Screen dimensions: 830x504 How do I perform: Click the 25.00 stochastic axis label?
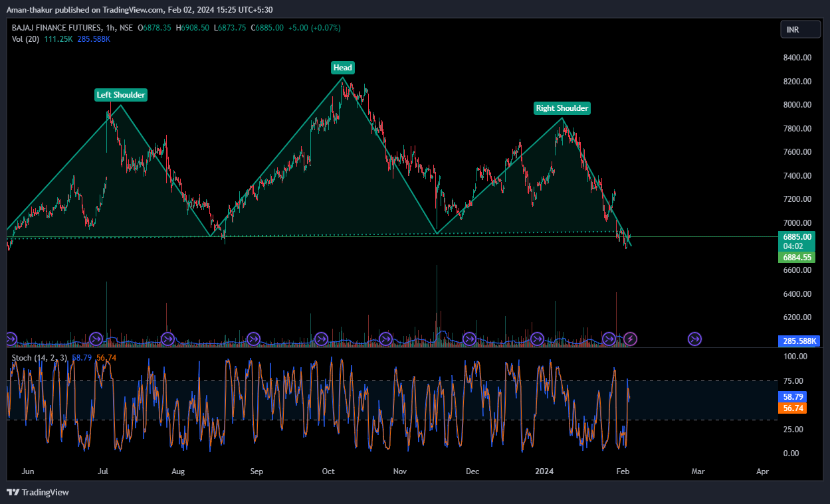click(x=794, y=430)
